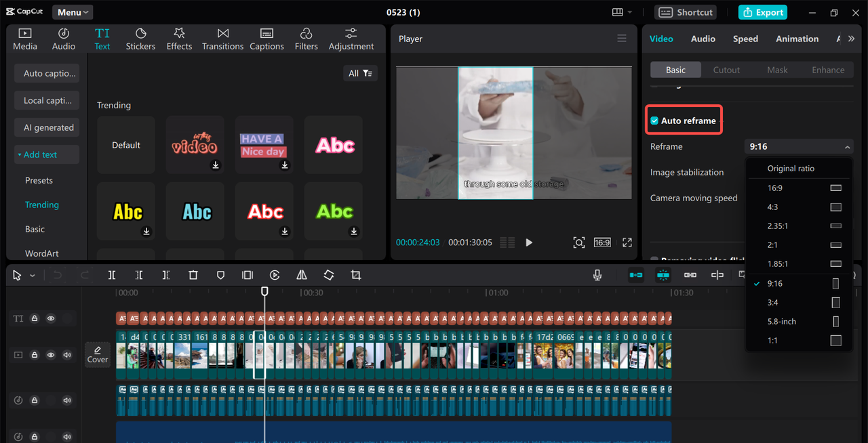
Task: Switch to the Cutout sub-tab
Action: pyautogui.click(x=726, y=70)
